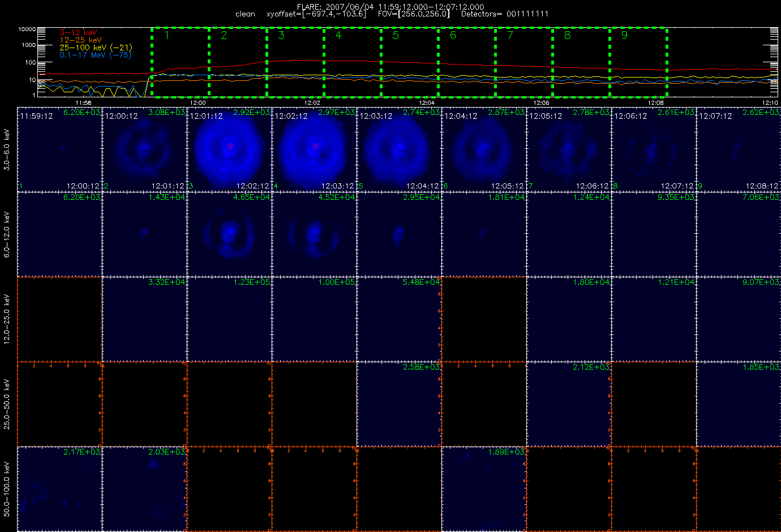Image resolution: width=781 pixels, height=532 pixels.
Task: Select time interval 7 on the light curve
Action: coord(524,62)
